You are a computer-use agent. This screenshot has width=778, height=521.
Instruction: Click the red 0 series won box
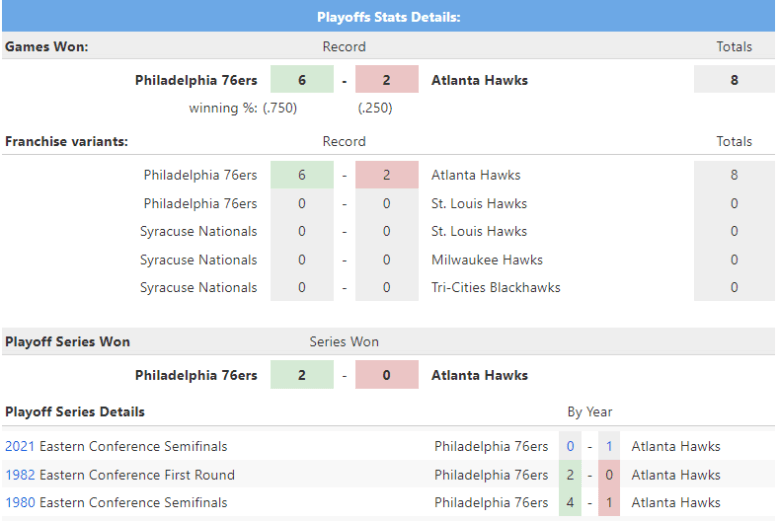pos(386,376)
